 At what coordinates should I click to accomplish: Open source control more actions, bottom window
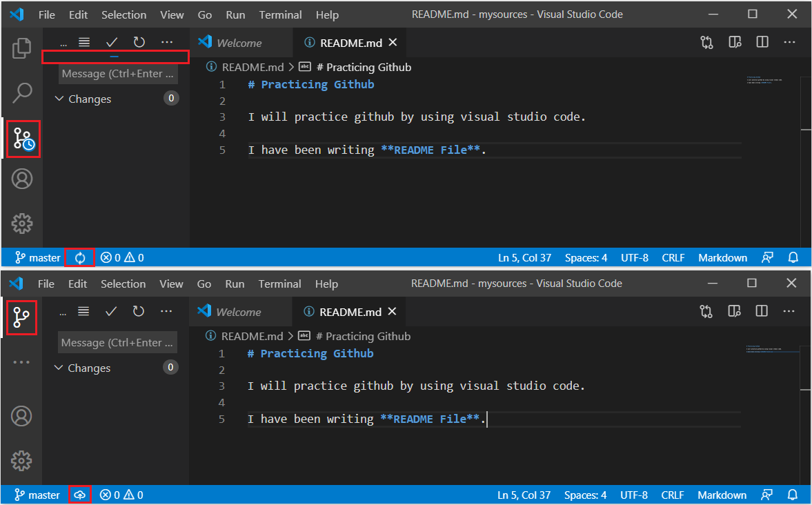tap(166, 311)
